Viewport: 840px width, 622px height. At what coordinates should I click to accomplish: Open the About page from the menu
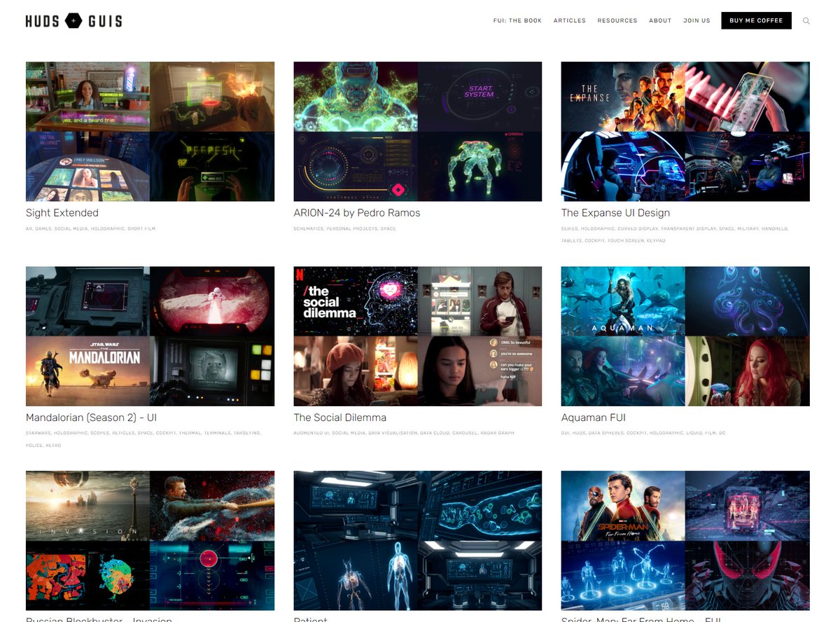pos(660,21)
